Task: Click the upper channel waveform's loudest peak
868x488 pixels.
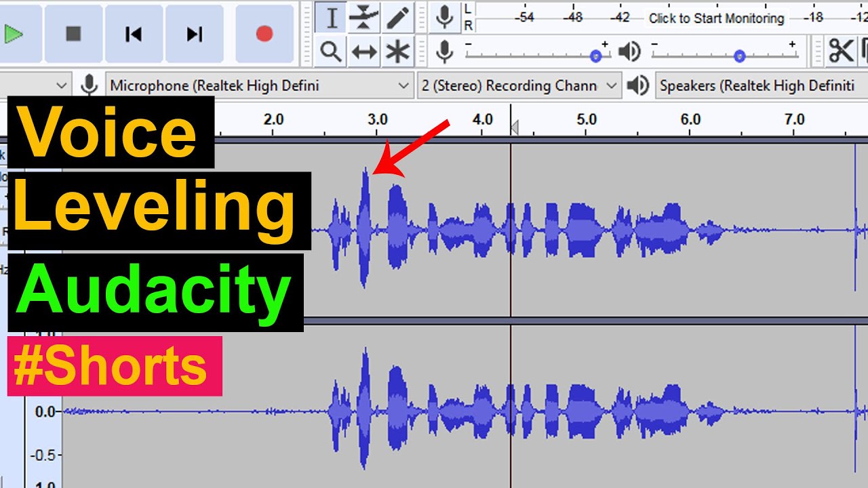Action: [x=365, y=228]
